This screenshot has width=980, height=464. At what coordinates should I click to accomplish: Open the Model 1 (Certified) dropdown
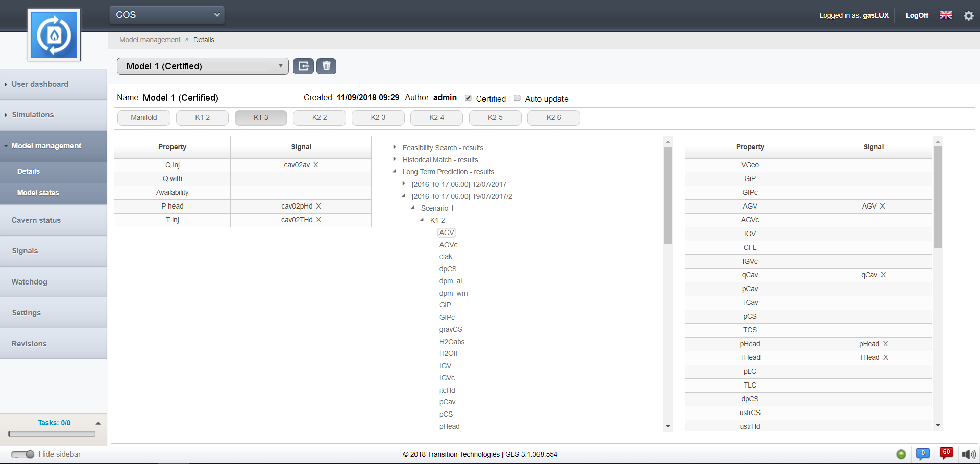pyautogui.click(x=203, y=66)
